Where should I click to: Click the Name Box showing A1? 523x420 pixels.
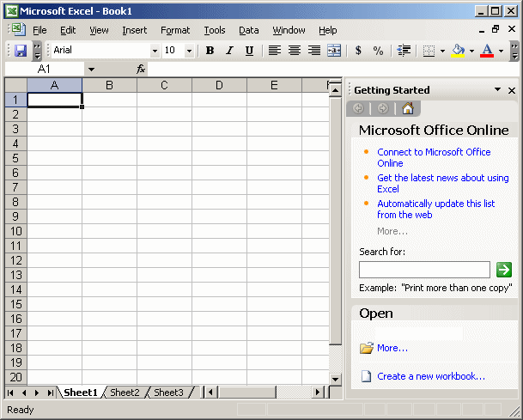45,69
